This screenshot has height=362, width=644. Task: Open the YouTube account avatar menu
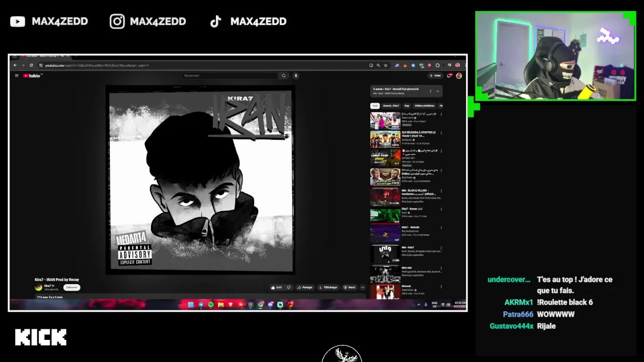tap(459, 76)
